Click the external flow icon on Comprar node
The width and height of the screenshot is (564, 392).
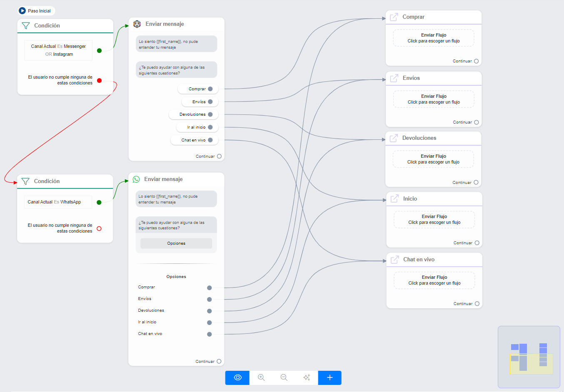click(x=394, y=17)
